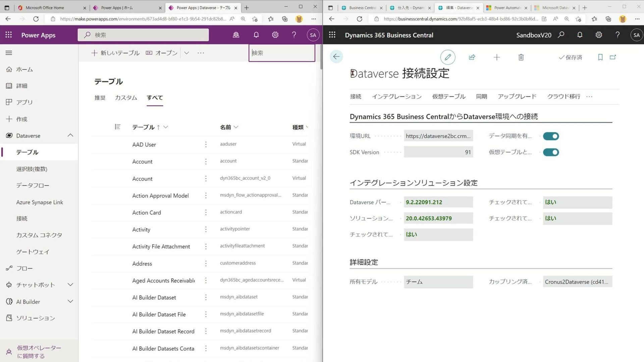Click the bookmark icon on Dataverse setup page
This screenshot has height=362, width=644.
coord(600,57)
